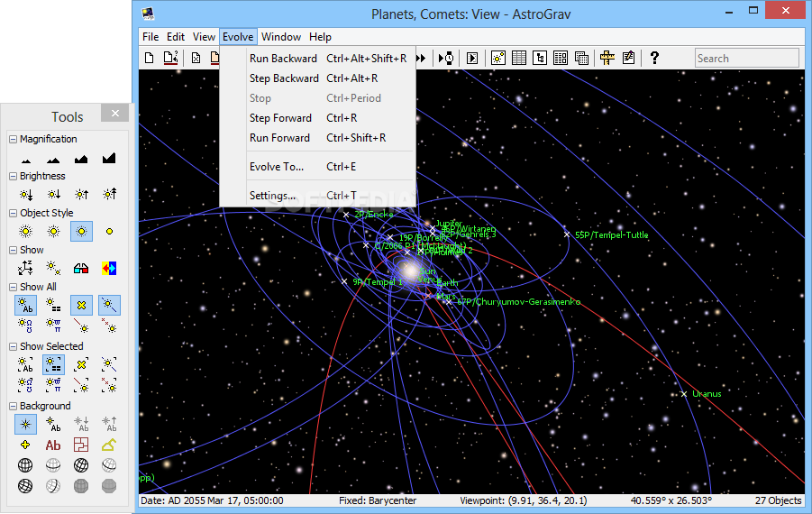The width and height of the screenshot is (812, 514).
Task: Select the largest-glow sun object style
Action: click(25, 231)
